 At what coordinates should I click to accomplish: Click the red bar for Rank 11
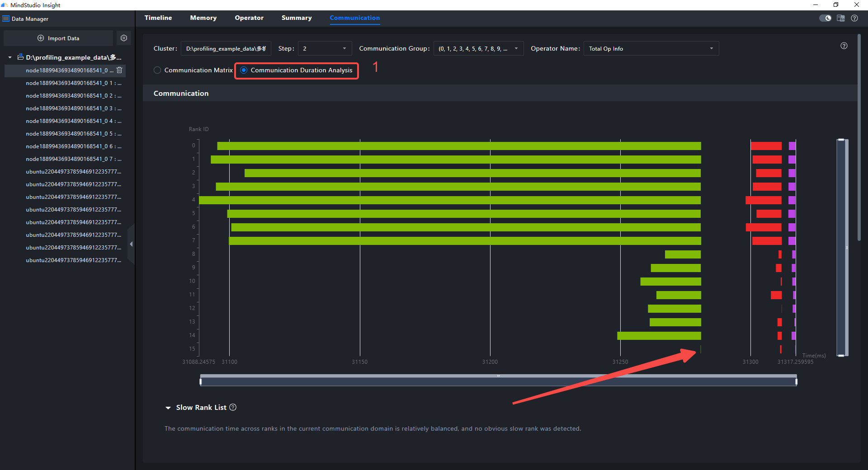pyautogui.click(x=776, y=295)
